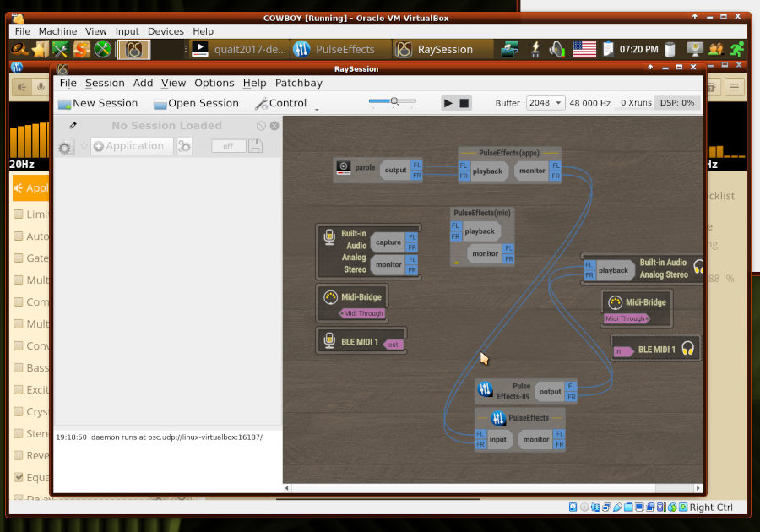
Task: Toggle the 'off' server status button
Action: (x=227, y=146)
